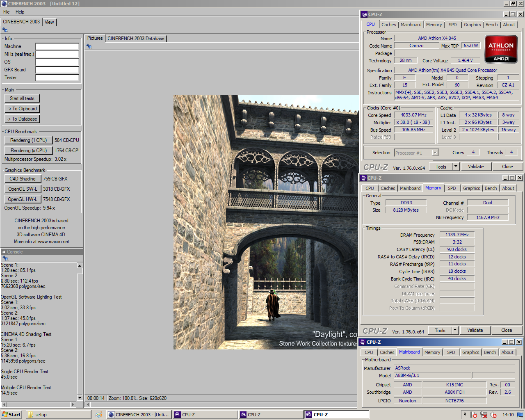Image resolution: width=525 pixels, height=420 pixels.
Task: Open SPD tab in the processor CPU-Z window
Action: click(x=452, y=25)
